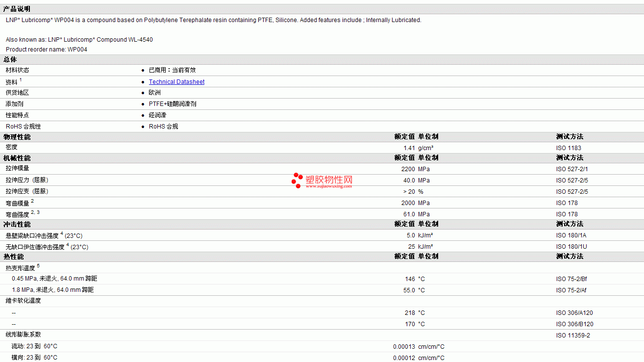
Task: Select 'Product reorder name: WP004' text
Action: (x=47, y=50)
